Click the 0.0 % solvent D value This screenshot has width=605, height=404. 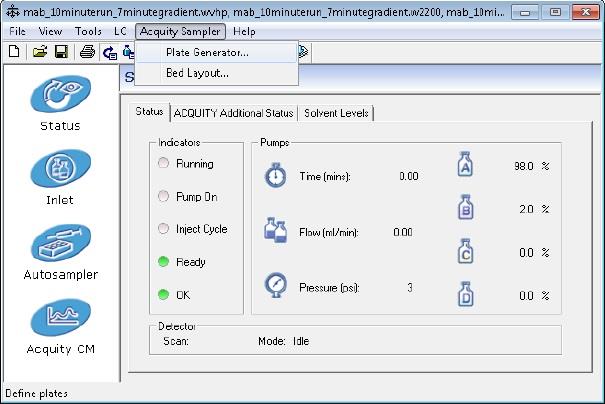point(534,296)
